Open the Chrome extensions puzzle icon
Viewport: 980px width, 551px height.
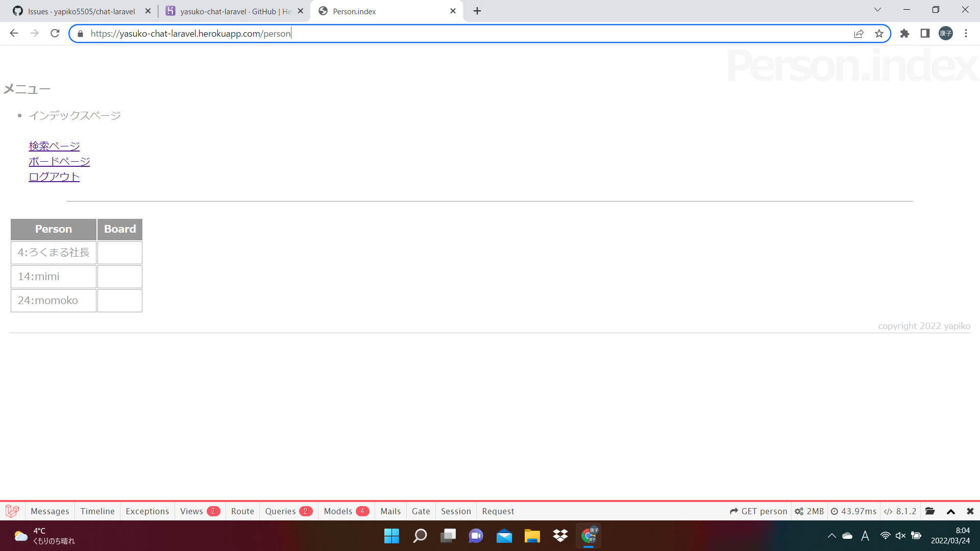tap(904, 34)
